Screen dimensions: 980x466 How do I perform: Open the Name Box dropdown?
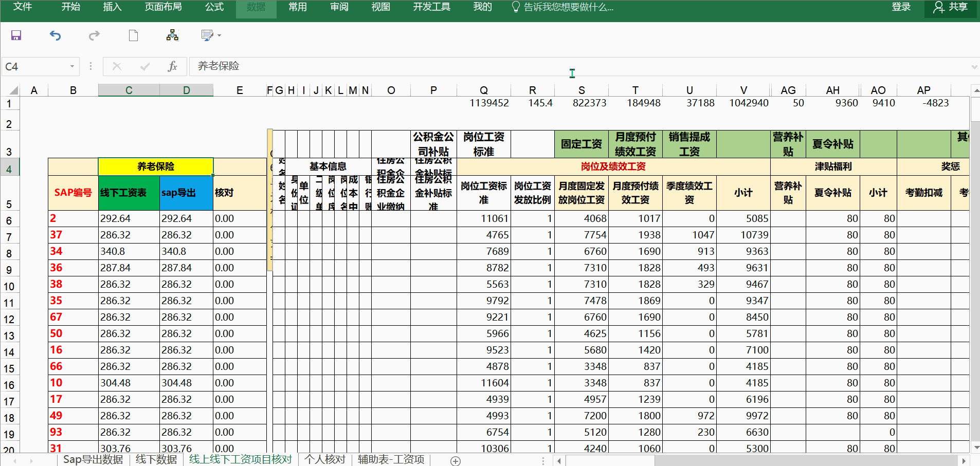click(72, 66)
